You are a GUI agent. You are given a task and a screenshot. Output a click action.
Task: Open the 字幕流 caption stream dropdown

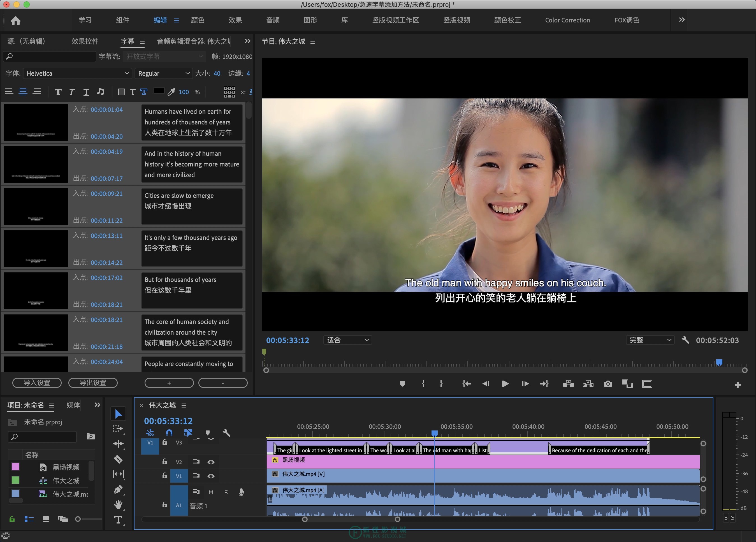[164, 56]
